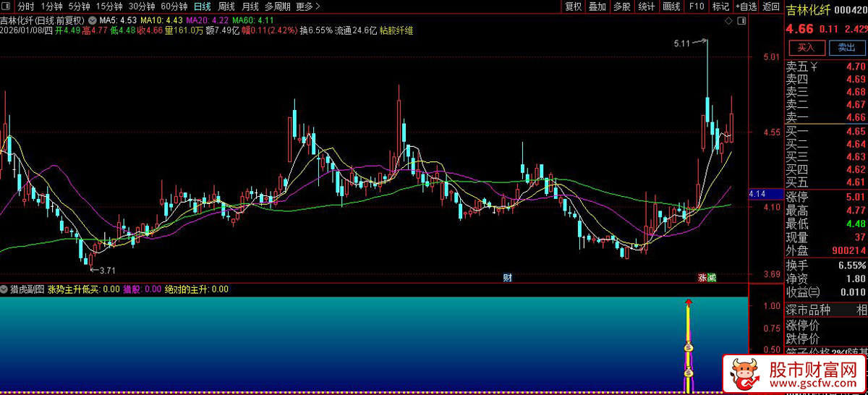Expand the MA indicator dropdown beside stock name
Screen dimensions: 868x395
92,20
